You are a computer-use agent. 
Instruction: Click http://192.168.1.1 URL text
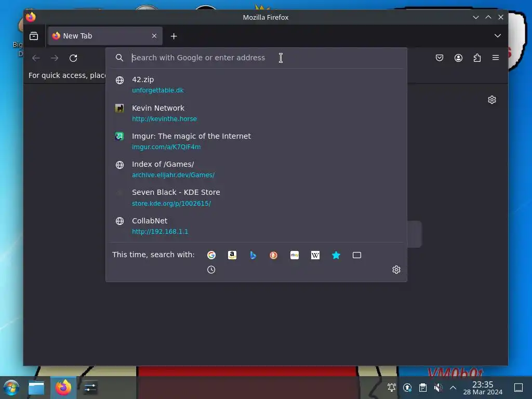160,231
